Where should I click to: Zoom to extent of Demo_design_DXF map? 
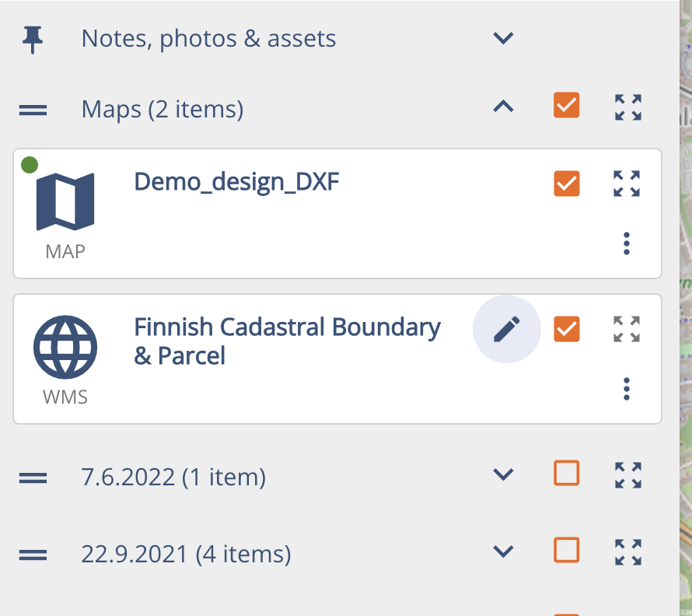point(627,184)
